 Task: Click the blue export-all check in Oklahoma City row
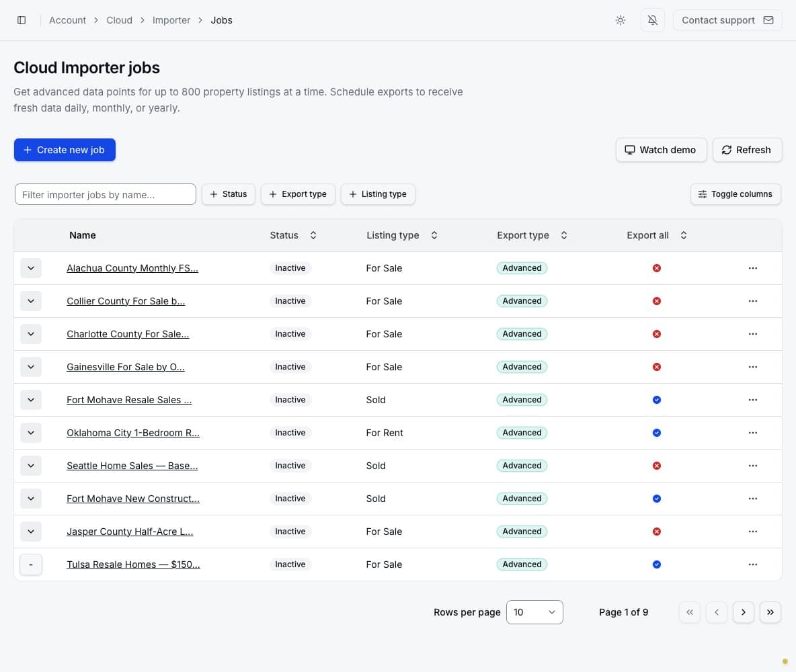tap(656, 433)
